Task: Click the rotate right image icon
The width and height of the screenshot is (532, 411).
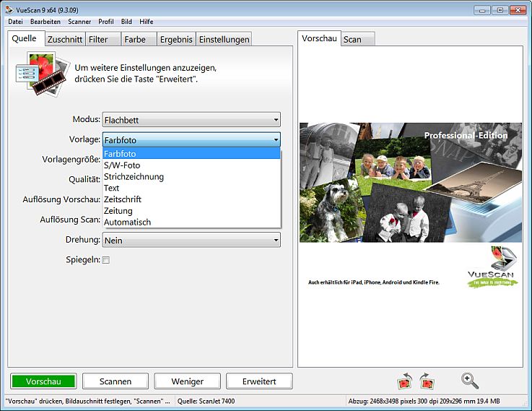Action: (427, 381)
